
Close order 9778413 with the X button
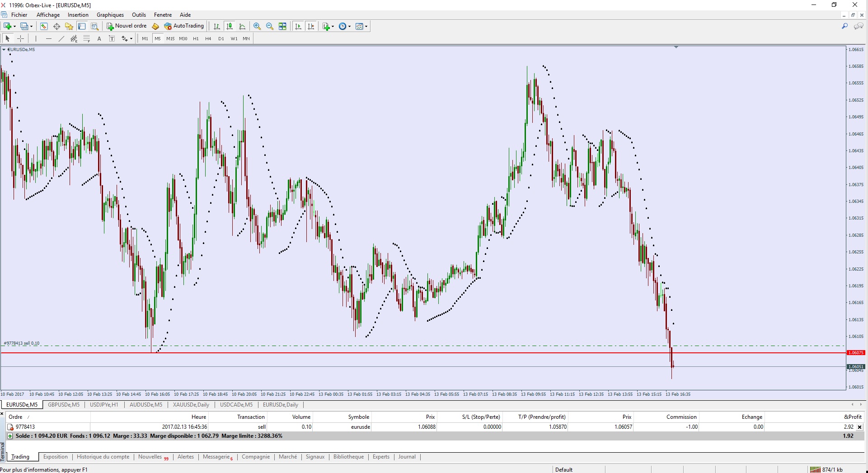point(859,427)
